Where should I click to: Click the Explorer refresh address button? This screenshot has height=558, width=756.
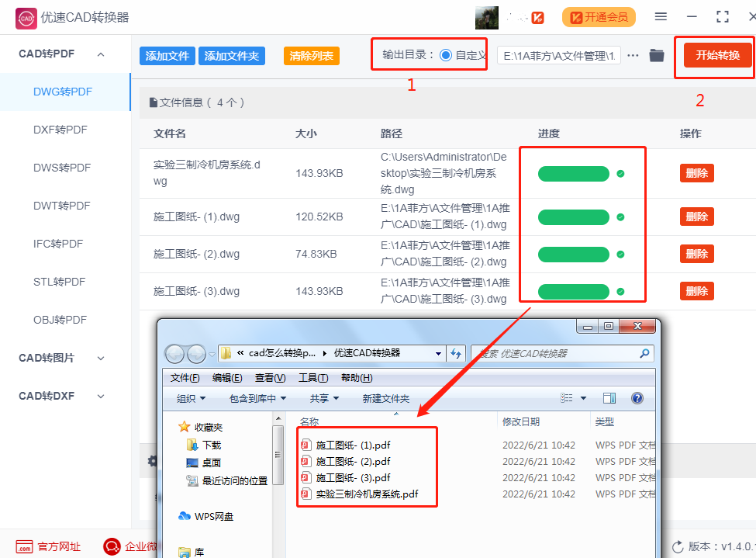pyautogui.click(x=456, y=354)
